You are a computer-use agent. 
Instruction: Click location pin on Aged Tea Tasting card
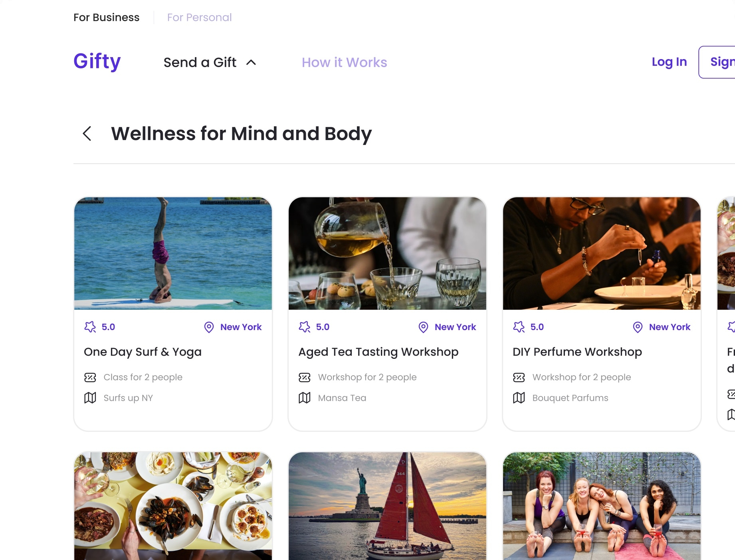coord(423,327)
